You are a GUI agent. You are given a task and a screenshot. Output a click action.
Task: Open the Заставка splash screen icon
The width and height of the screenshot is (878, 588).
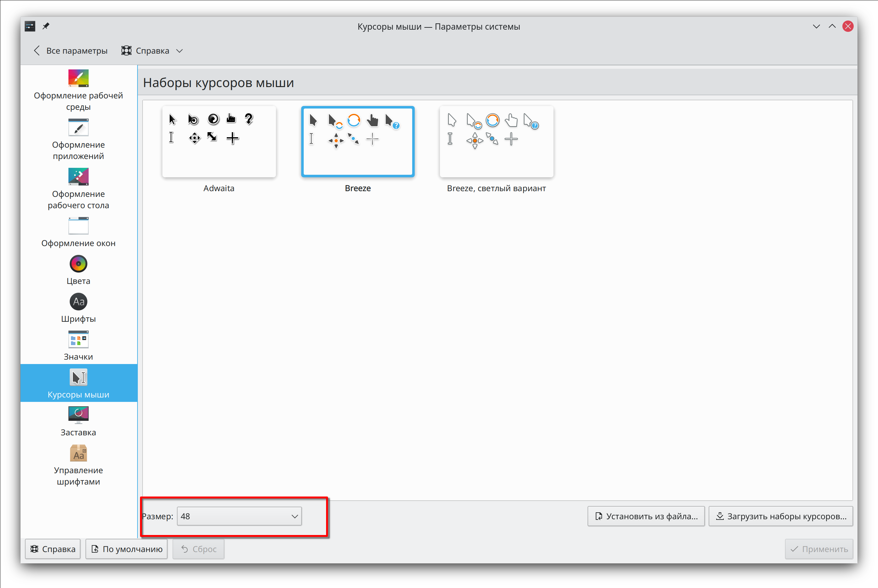78,415
